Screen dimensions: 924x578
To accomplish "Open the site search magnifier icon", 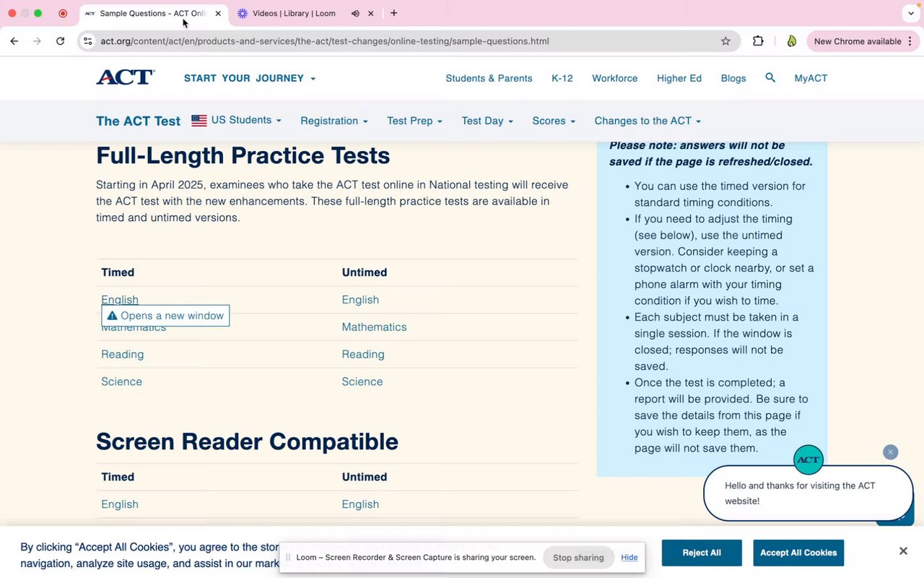I will click(770, 77).
